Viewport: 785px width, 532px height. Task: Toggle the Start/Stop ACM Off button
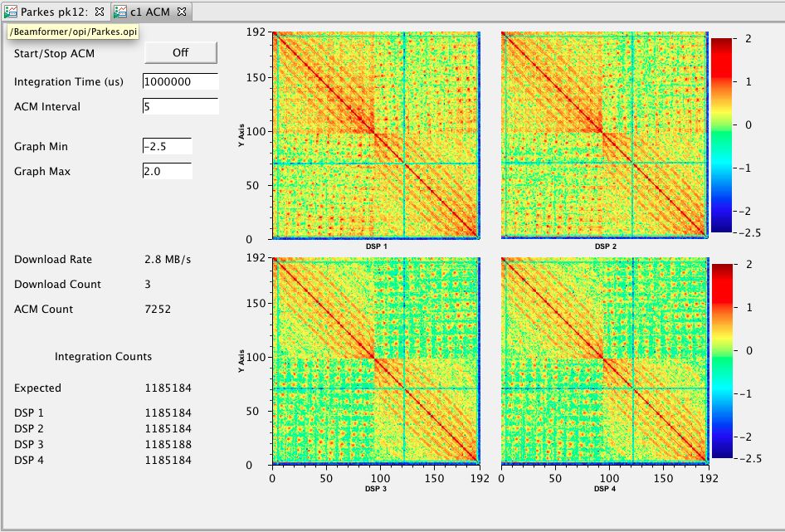click(x=181, y=53)
